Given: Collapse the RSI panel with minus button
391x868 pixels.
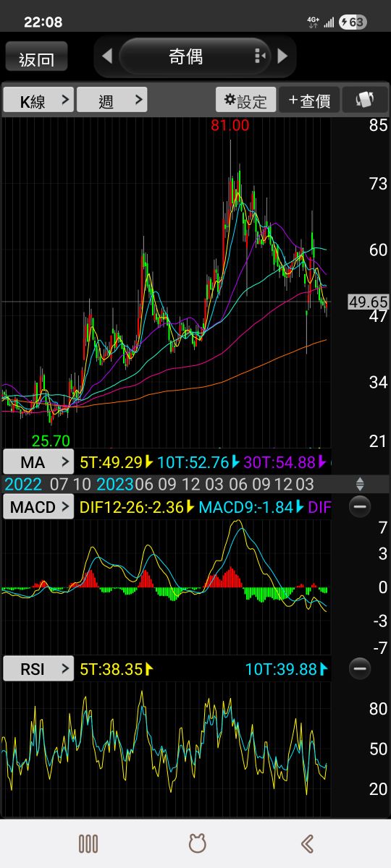Looking at the screenshot, I should 360,669.
